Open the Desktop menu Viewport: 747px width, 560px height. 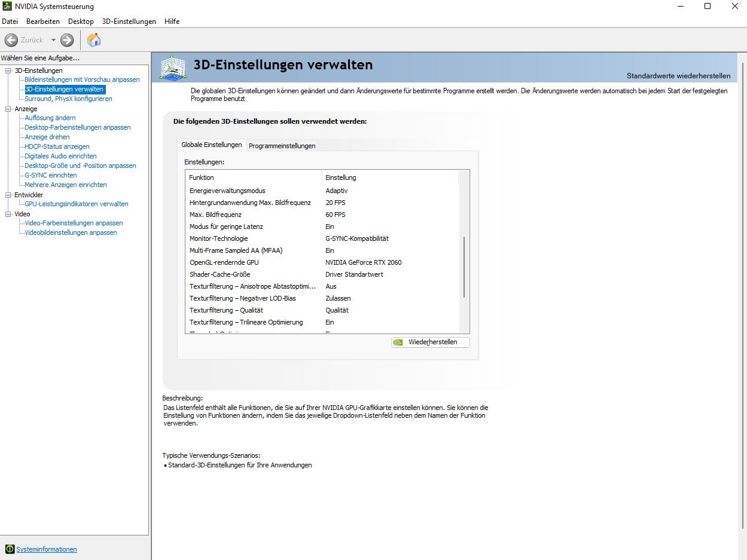pos(81,22)
